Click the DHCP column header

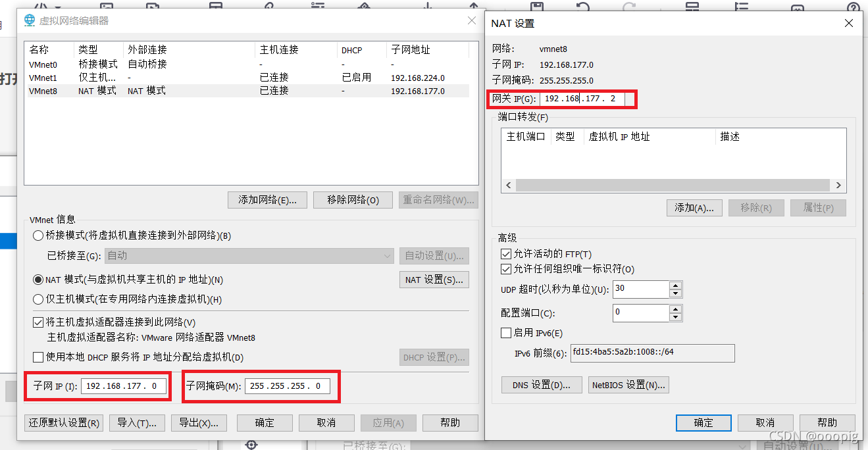362,50
